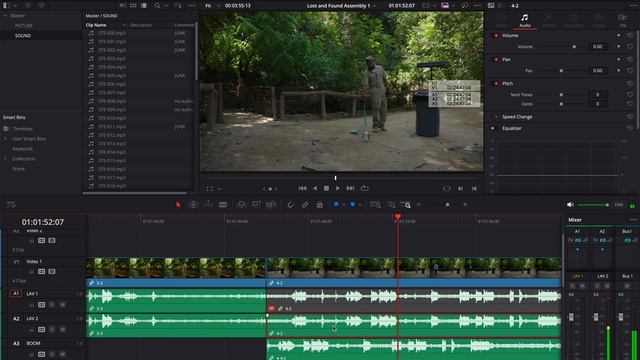This screenshot has width=640, height=360.
Task: Open the Timelines smart bin
Action: coord(22,129)
